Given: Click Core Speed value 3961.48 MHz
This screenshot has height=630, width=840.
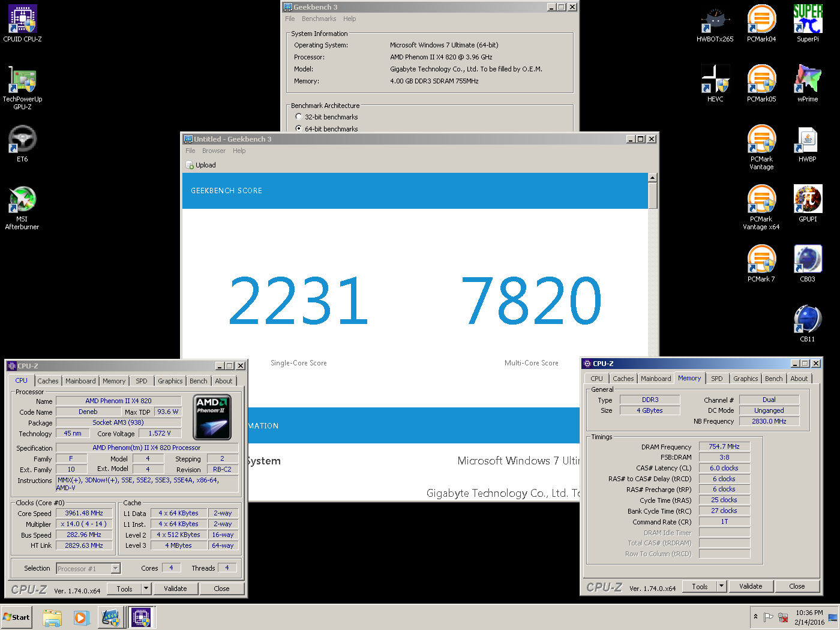Looking at the screenshot, I should pos(84,513).
